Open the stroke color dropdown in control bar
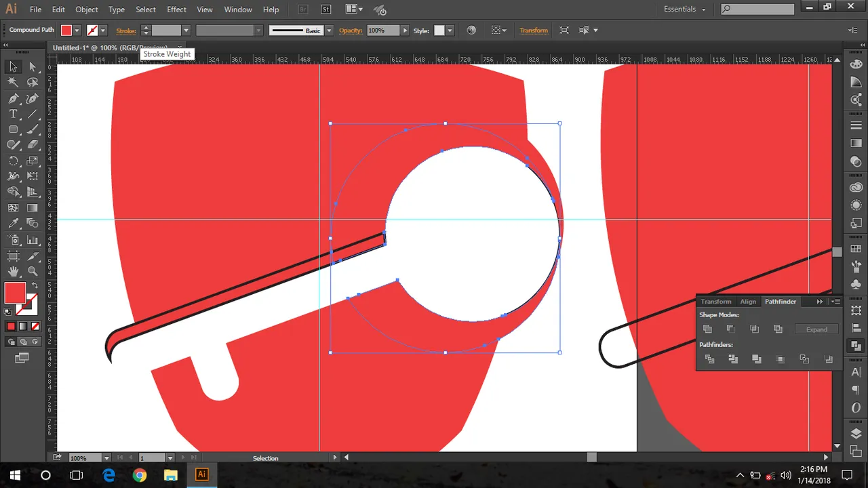Image resolution: width=868 pixels, height=488 pixels. point(104,30)
